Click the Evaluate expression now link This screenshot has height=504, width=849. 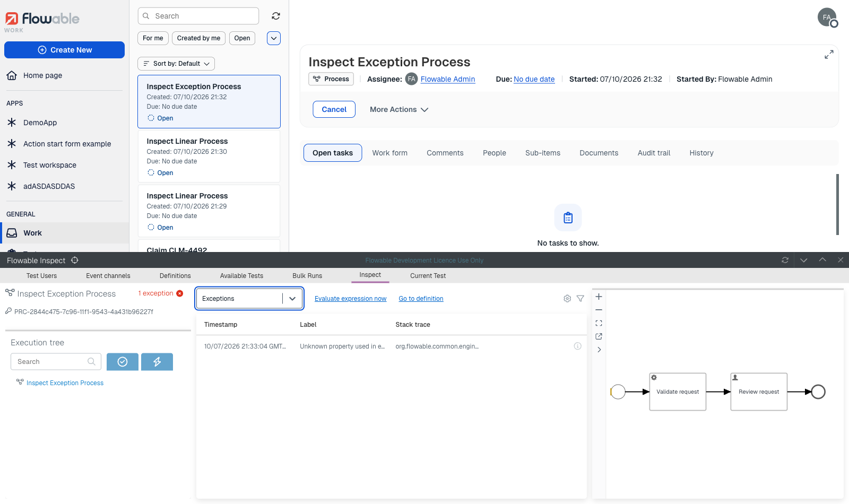click(x=350, y=299)
